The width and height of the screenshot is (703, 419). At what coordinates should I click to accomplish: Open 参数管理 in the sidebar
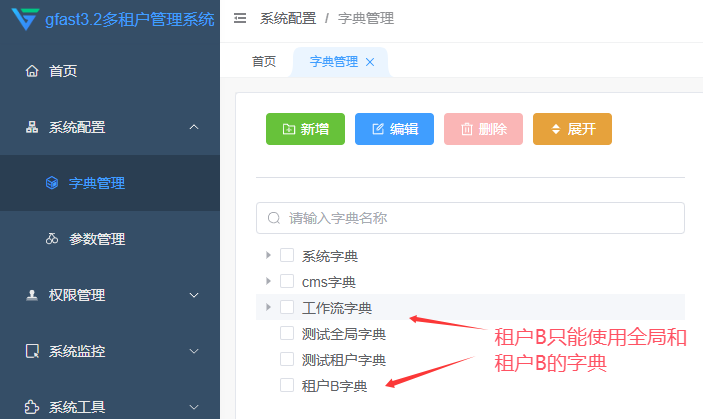(x=96, y=239)
